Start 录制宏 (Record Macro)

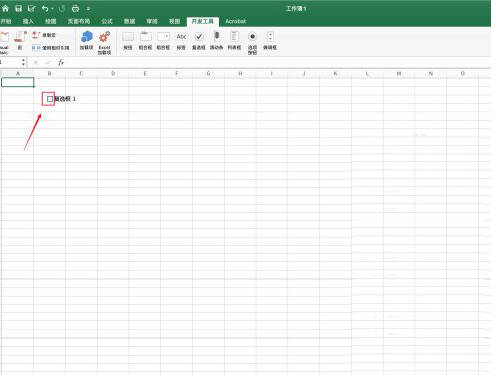pos(44,35)
